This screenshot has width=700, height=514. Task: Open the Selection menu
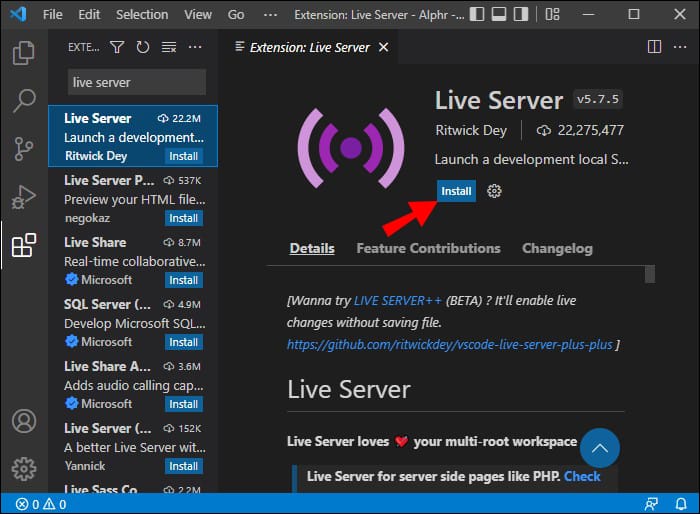point(142,15)
